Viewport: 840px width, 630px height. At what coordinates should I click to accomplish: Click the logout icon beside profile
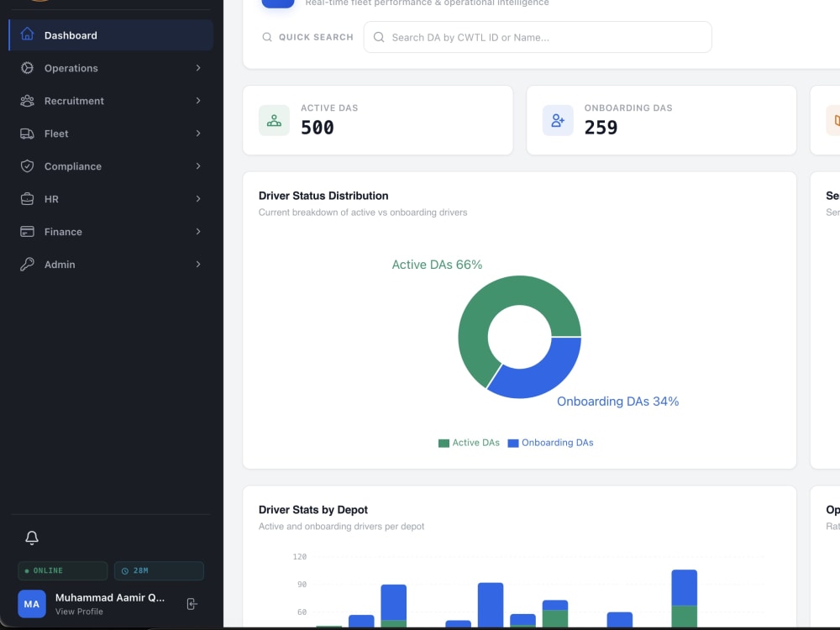tap(192, 604)
